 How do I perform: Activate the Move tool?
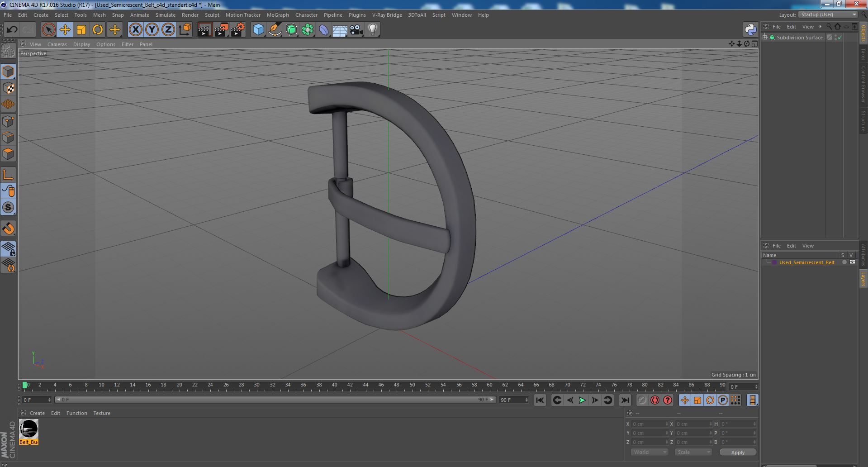point(65,30)
